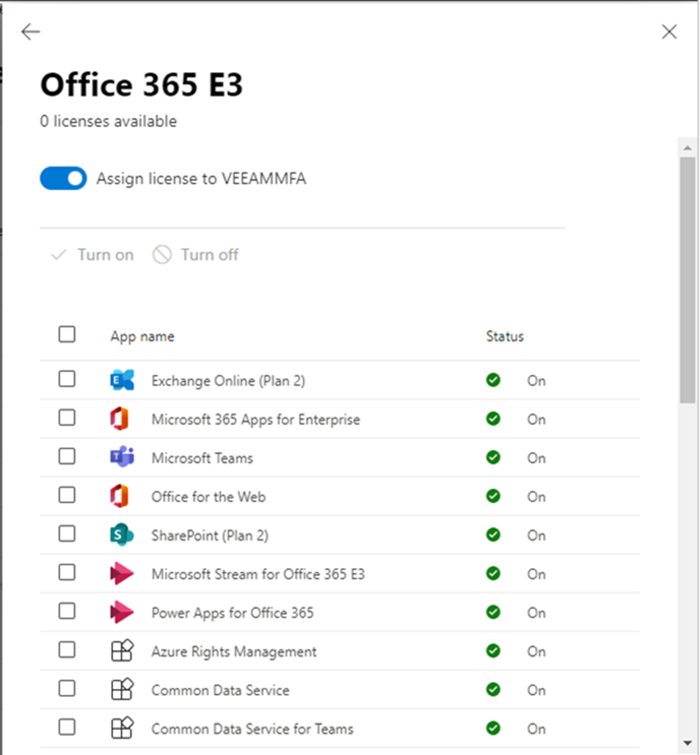Click the Status column header
This screenshot has height=755, width=700.
[x=505, y=336]
